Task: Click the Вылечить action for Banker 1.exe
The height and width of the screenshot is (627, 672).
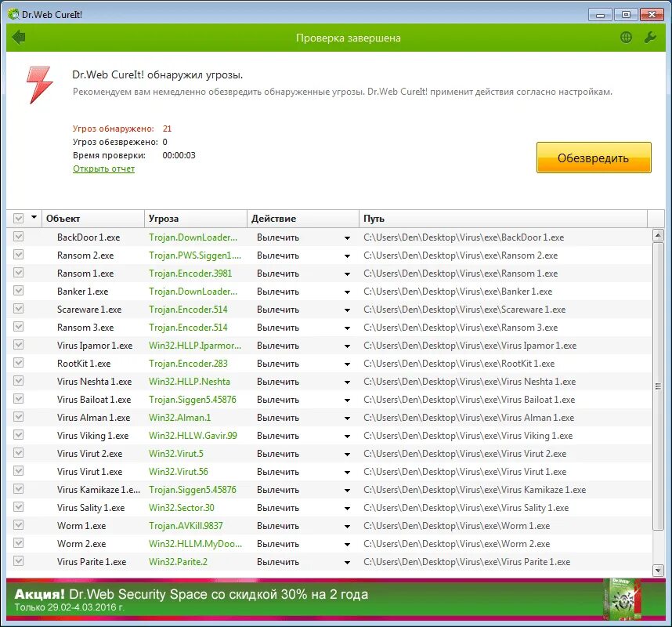Action: (x=278, y=292)
